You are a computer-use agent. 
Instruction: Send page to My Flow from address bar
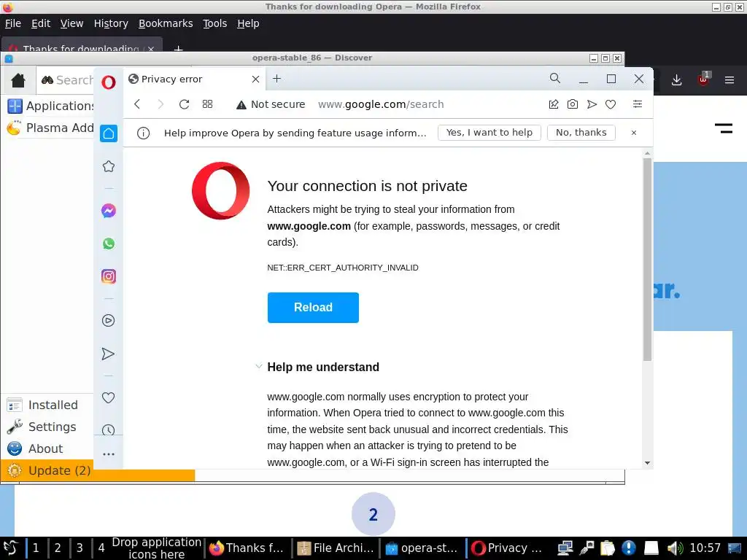coord(592,104)
